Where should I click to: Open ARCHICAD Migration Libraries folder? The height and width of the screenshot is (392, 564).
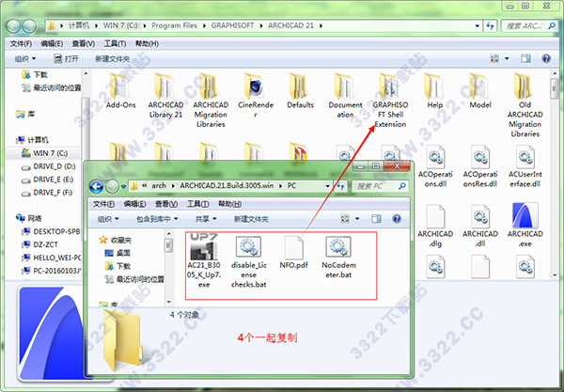tap(211, 101)
